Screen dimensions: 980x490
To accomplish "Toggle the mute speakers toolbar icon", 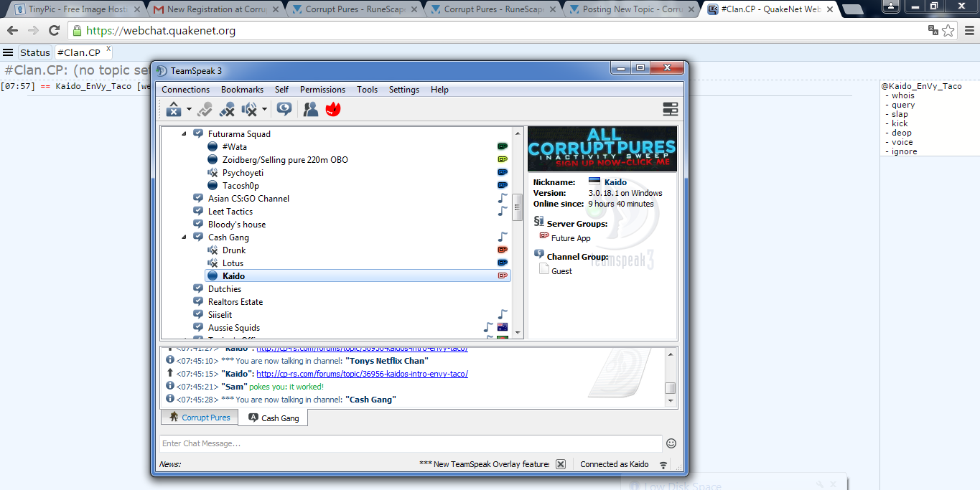I will [249, 109].
